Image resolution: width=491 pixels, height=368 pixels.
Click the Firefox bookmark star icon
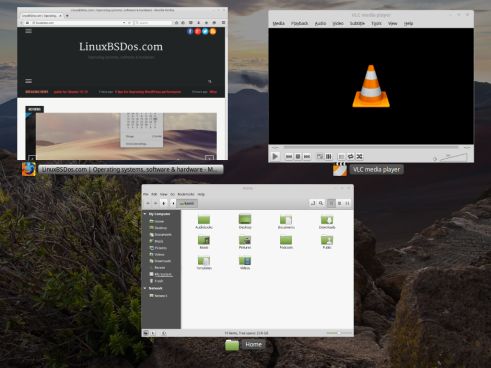[x=176, y=23]
